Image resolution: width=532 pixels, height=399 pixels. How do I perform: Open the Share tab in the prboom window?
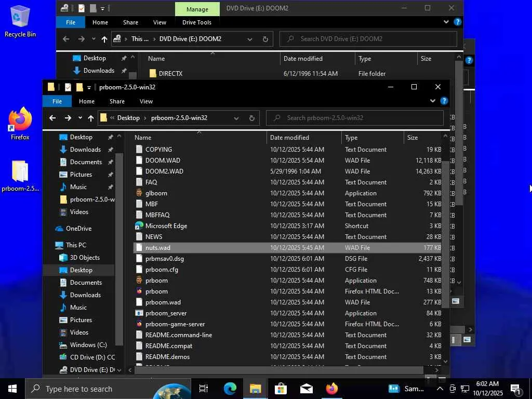pyautogui.click(x=117, y=101)
